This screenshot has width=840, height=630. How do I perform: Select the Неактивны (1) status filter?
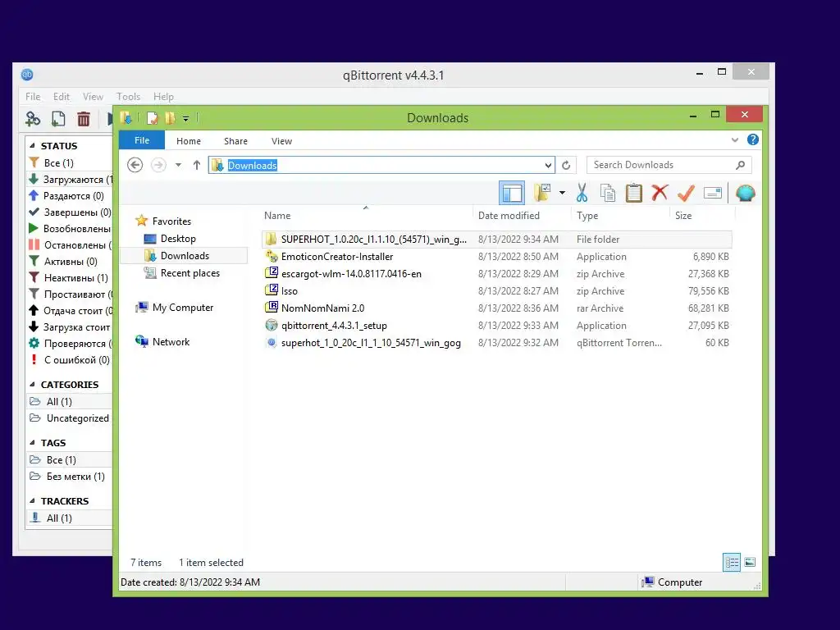(x=69, y=278)
